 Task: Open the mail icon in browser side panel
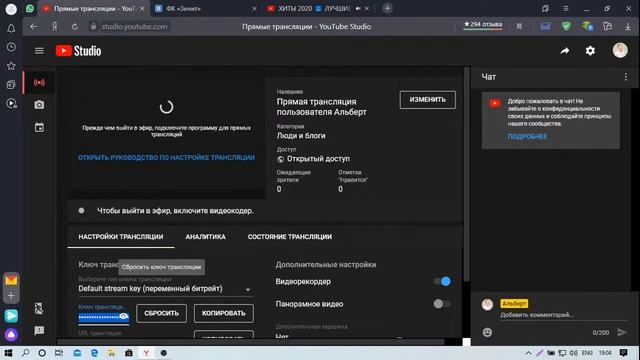11,280
